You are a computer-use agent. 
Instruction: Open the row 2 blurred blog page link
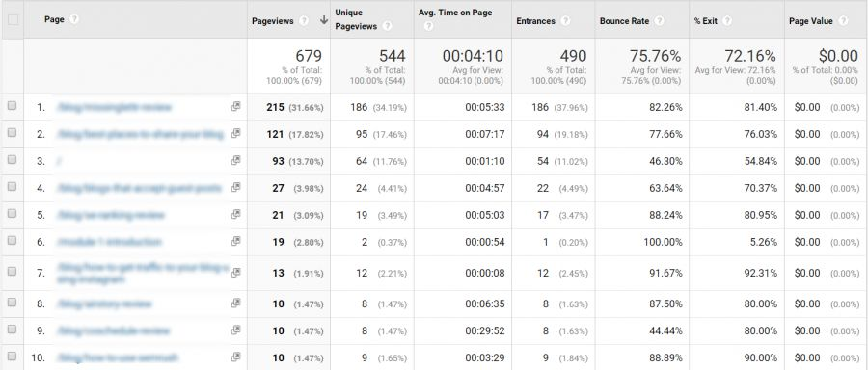[141, 134]
